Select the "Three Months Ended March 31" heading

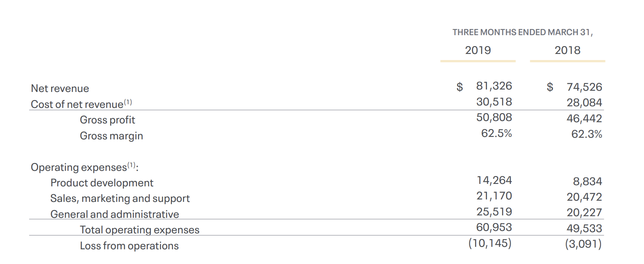[x=522, y=32]
